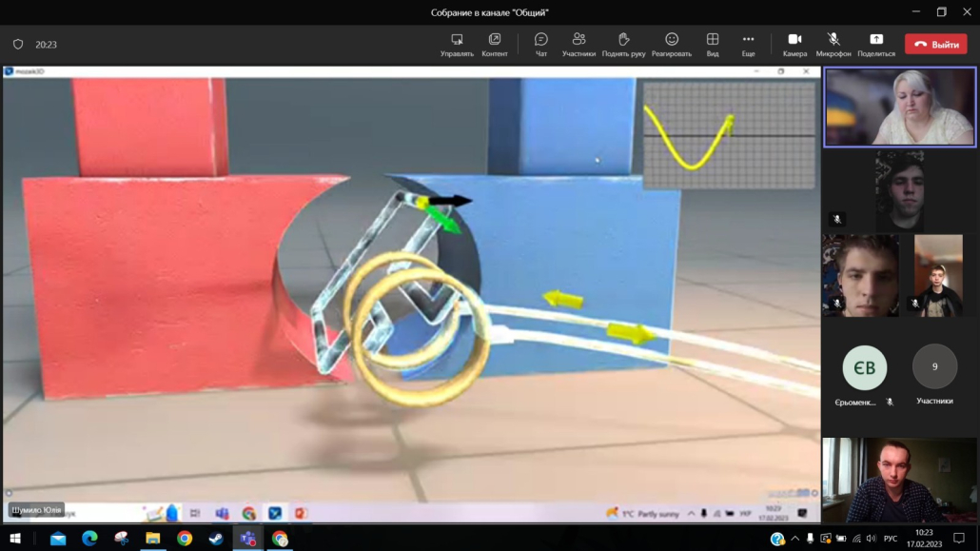Open Microsoft Edge from the taskbar
The height and width of the screenshot is (551, 980).
pos(89,539)
